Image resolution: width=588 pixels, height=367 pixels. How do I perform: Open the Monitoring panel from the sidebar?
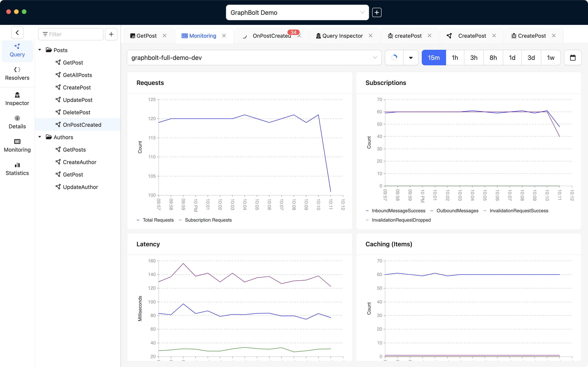pyautogui.click(x=17, y=145)
